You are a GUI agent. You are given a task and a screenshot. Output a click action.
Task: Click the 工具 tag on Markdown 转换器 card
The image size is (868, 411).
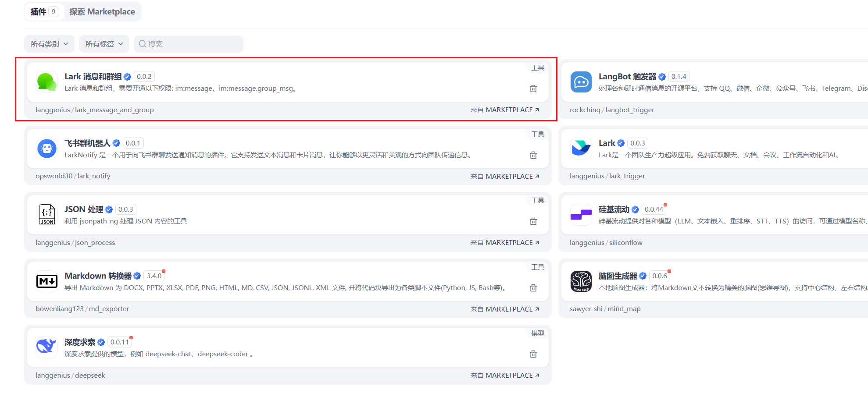tap(538, 267)
